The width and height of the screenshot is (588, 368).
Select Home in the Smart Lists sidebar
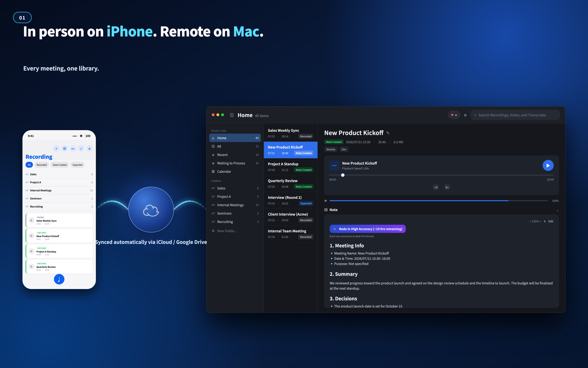coord(235,138)
